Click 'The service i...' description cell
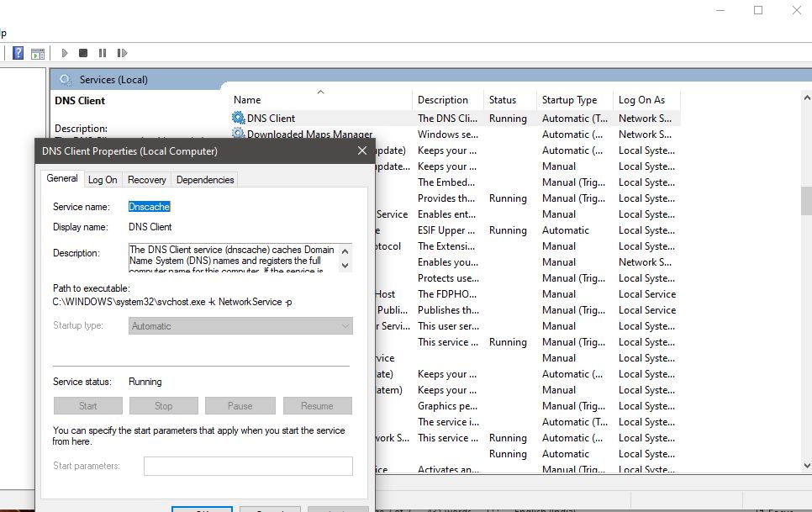Viewport: 812px width, 512px height. pyautogui.click(x=449, y=422)
